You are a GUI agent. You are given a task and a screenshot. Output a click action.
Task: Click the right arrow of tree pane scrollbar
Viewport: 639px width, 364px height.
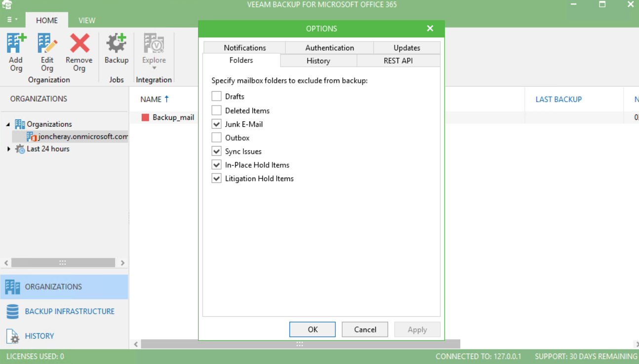[x=122, y=263]
